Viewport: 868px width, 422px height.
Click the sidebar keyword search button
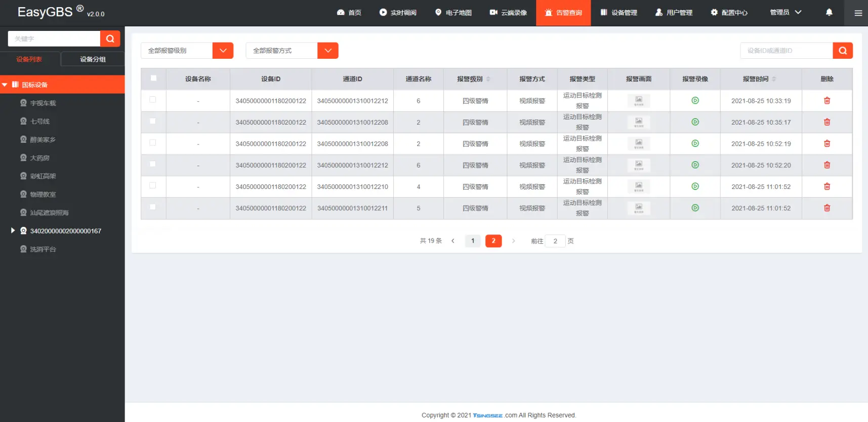click(110, 39)
